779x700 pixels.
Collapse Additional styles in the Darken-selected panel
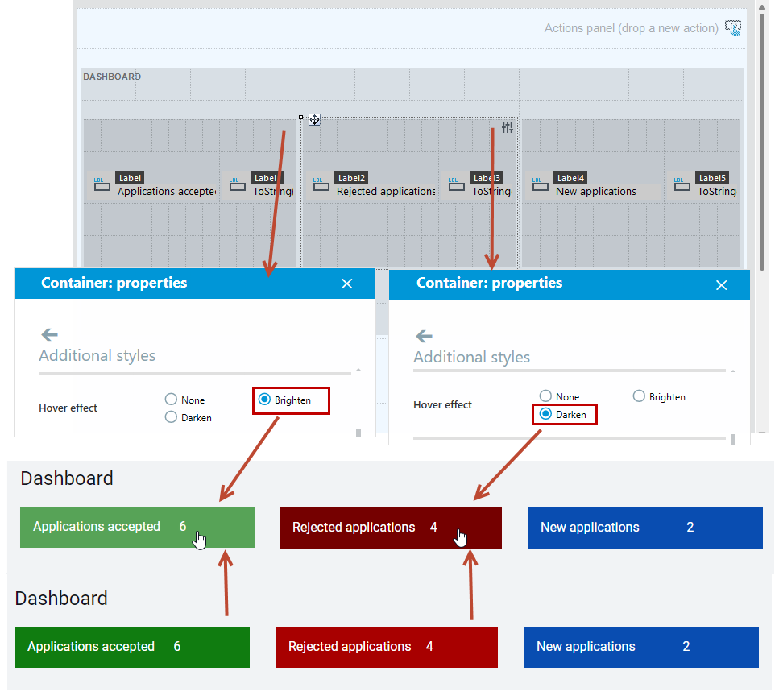click(x=733, y=371)
